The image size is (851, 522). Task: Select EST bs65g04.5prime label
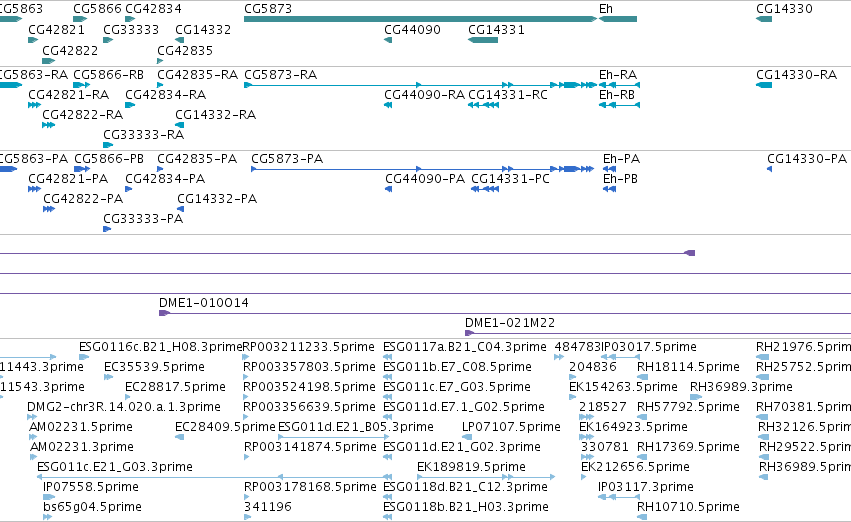(x=93, y=507)
